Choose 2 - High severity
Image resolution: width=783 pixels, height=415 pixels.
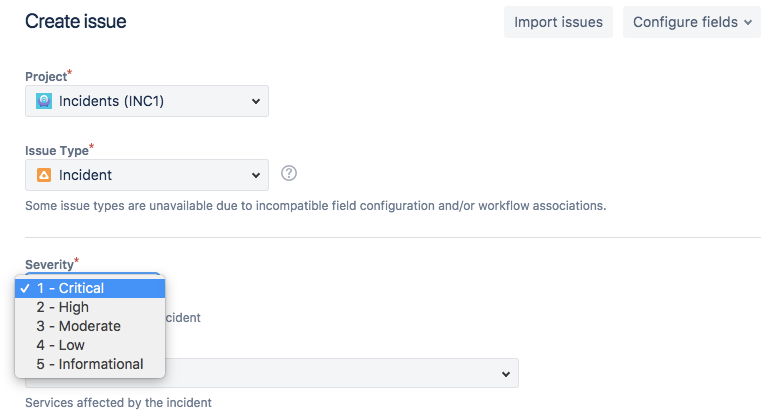[x=90, y=307]
